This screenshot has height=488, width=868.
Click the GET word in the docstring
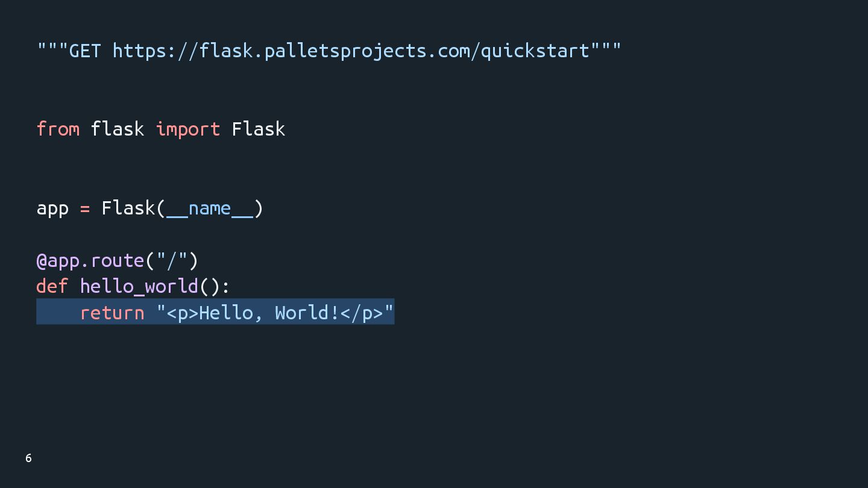(85, 51)
